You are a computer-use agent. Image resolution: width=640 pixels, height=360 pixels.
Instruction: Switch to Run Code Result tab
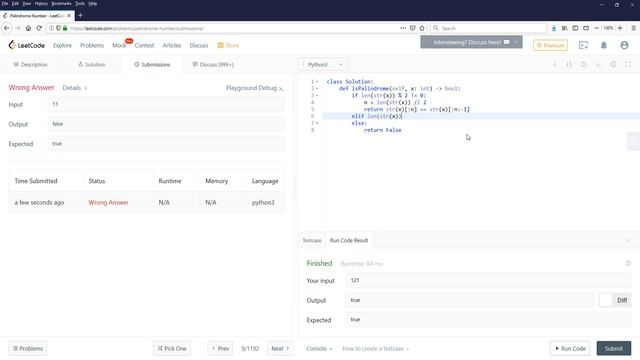coord(349,240)
